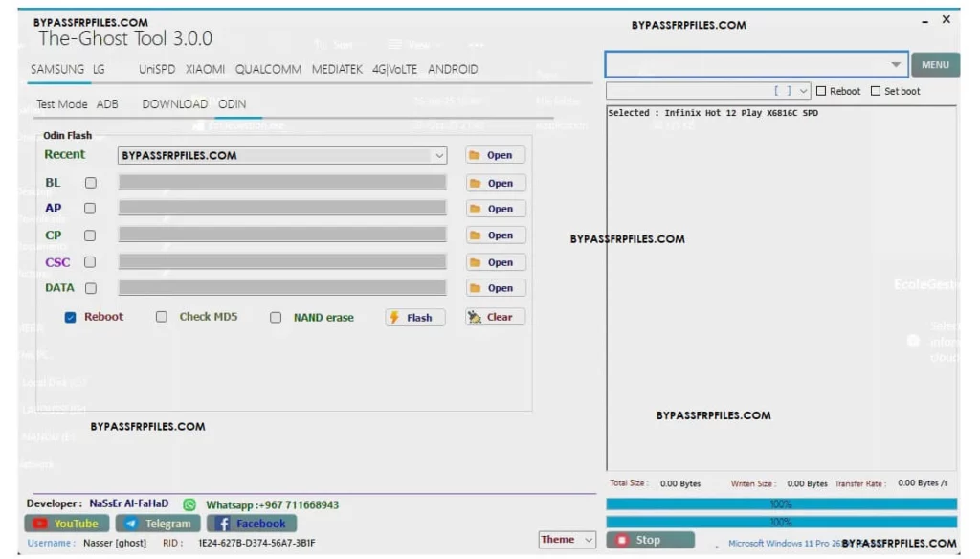Click developer name NaSsEr Al-FaHaD
Viewport: 980px width, 559px height.
click(129, 503)
